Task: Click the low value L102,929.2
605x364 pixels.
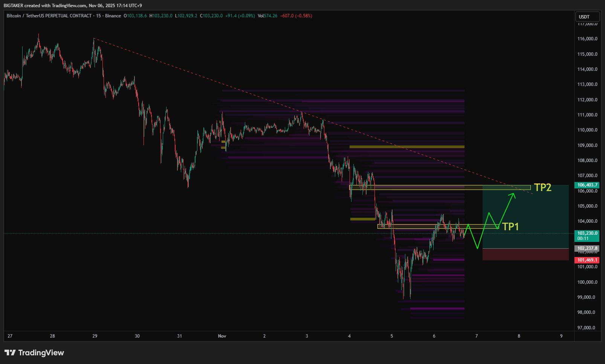Action: click(186, 16)
